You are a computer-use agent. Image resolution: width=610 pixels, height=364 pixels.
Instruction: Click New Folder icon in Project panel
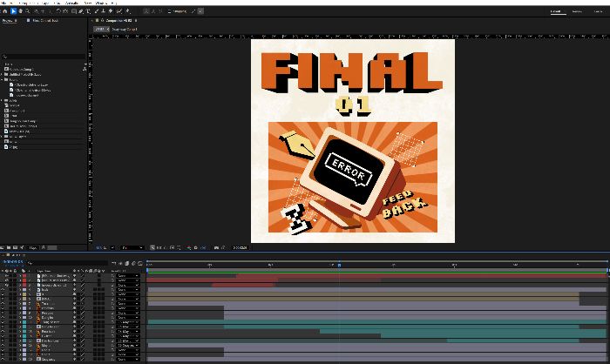coord(9,247)
